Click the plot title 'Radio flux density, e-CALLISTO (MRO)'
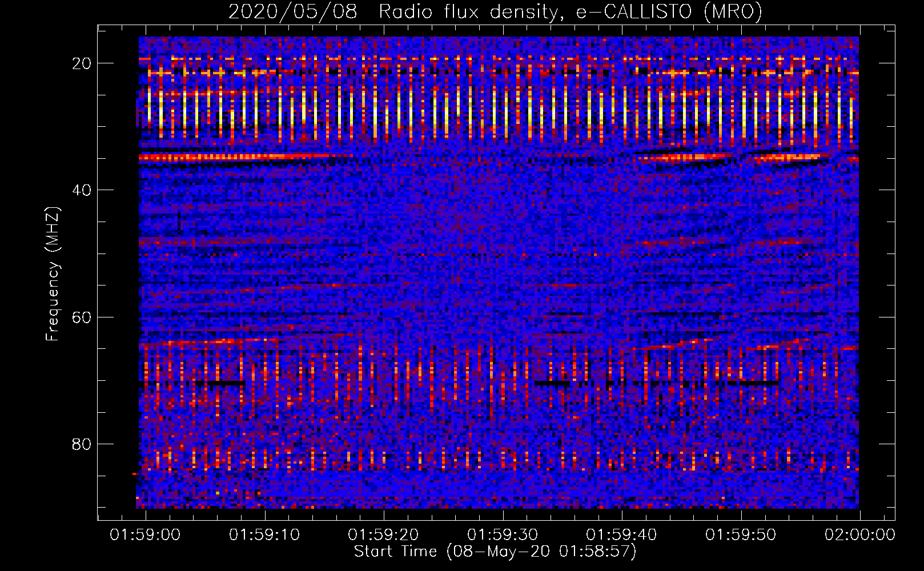Image resolution: width=924 pixels, height=571 pixels. tap(571, 12)
